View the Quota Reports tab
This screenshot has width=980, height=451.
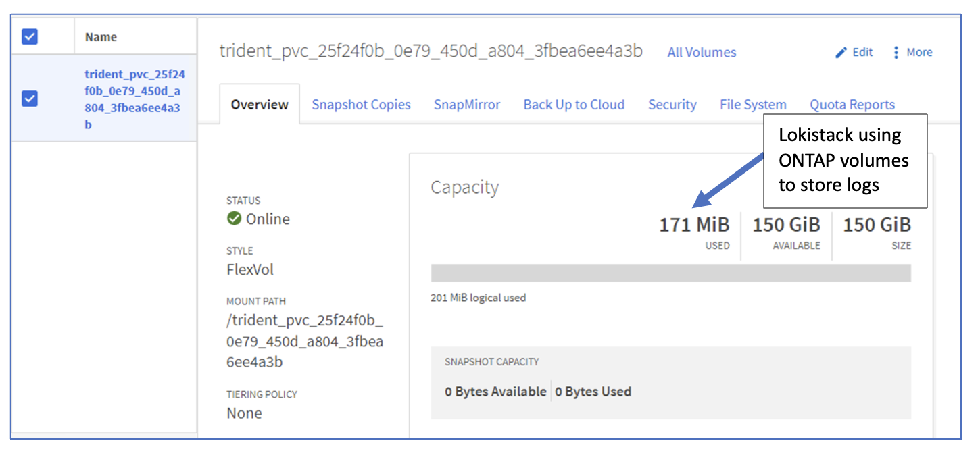click(x=852, y=105)
